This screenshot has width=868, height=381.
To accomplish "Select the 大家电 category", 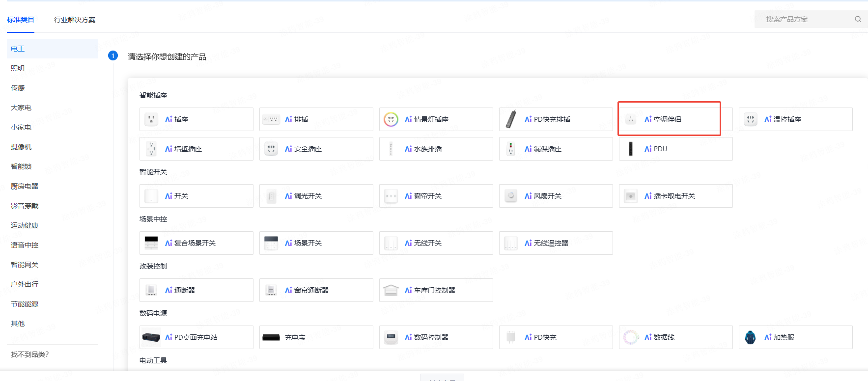I will pos(52,108).
